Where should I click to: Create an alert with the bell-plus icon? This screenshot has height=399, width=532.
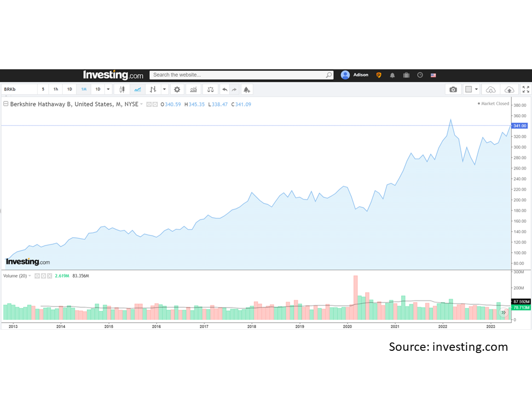click(x=247, y=90)
